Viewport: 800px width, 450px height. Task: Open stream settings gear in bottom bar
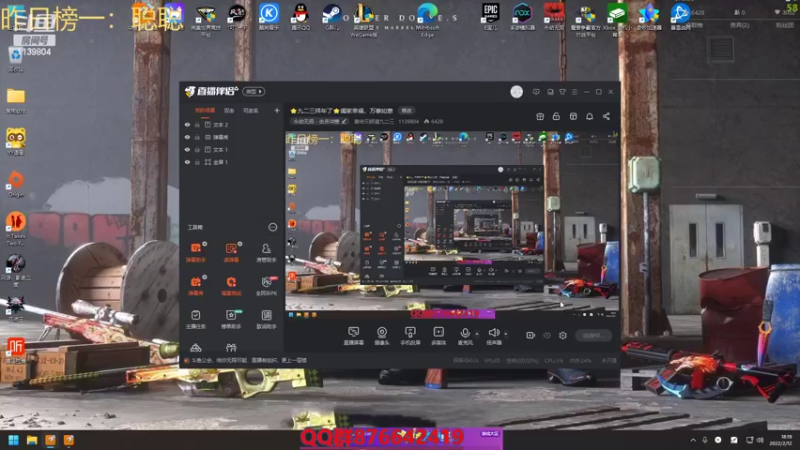pyautogui.click(x=563, y=335)
